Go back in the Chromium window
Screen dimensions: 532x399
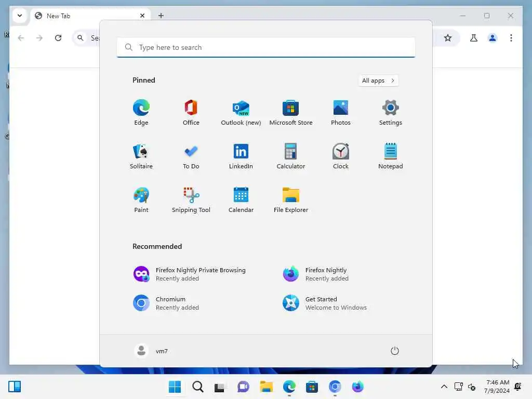point(21,38)
